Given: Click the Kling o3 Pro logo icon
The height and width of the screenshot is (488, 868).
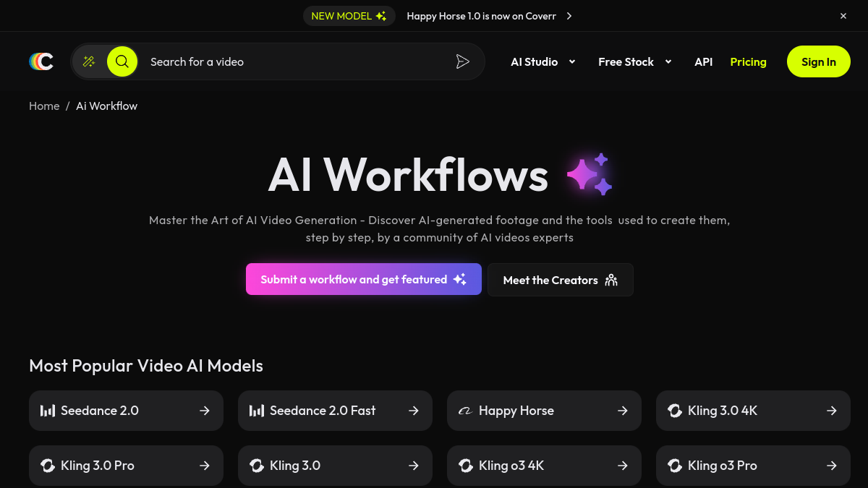Looking at the screenshot, I should coord(675,466).
